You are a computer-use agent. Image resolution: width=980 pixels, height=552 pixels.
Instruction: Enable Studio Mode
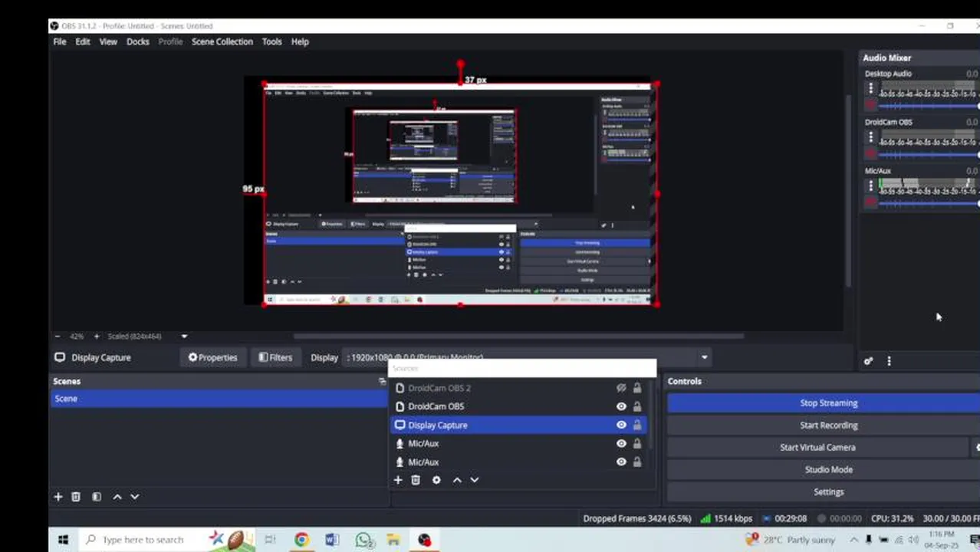click(828, 469)
